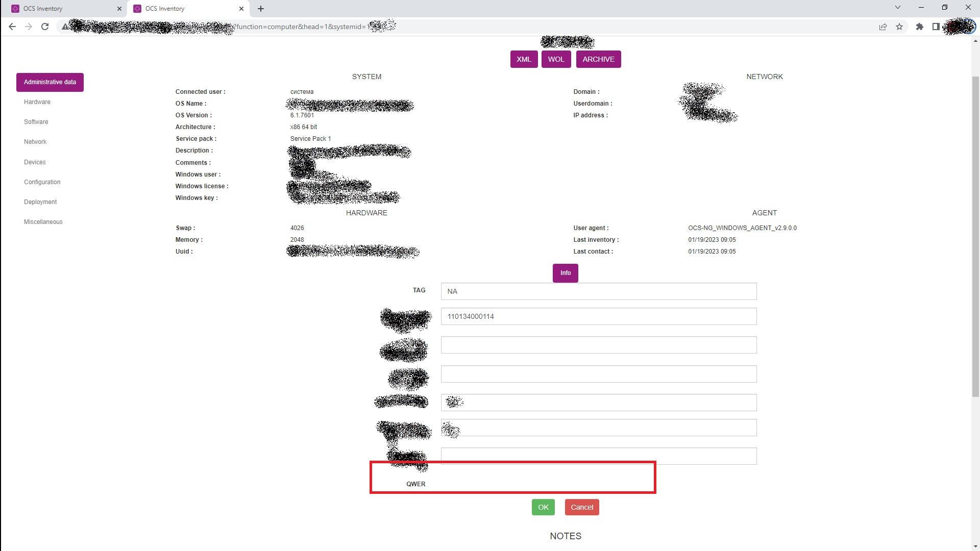
Task: Click the share icon in the address bar
Action: point(883,27)
